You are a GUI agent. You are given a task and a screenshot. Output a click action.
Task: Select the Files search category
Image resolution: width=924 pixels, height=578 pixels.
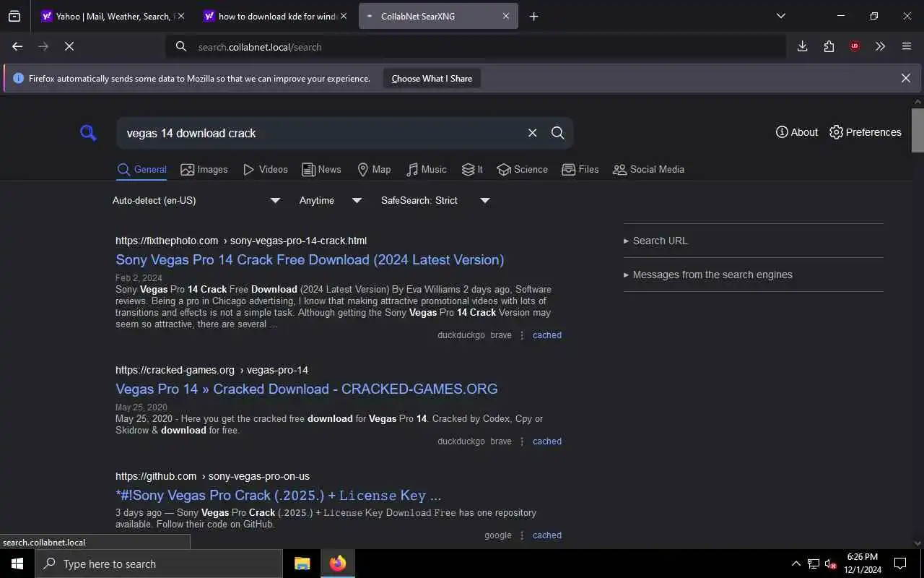(x=580, y=170)
